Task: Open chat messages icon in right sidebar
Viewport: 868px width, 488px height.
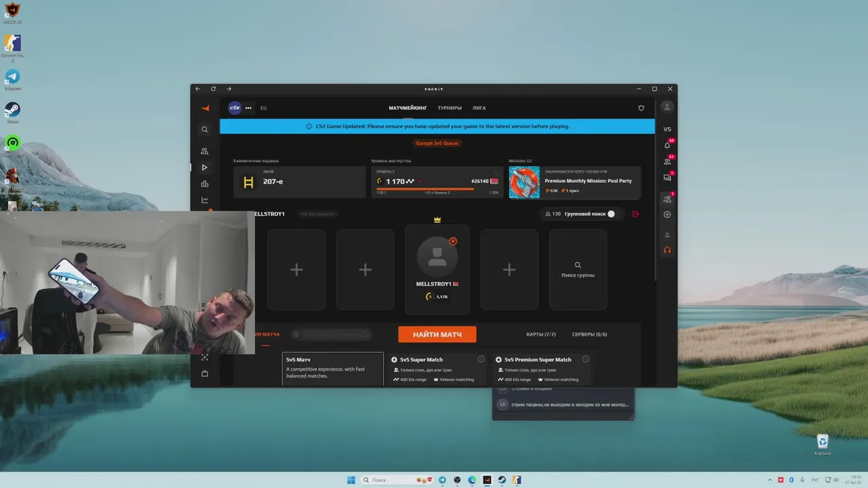Action: click(x=667, y=178)
